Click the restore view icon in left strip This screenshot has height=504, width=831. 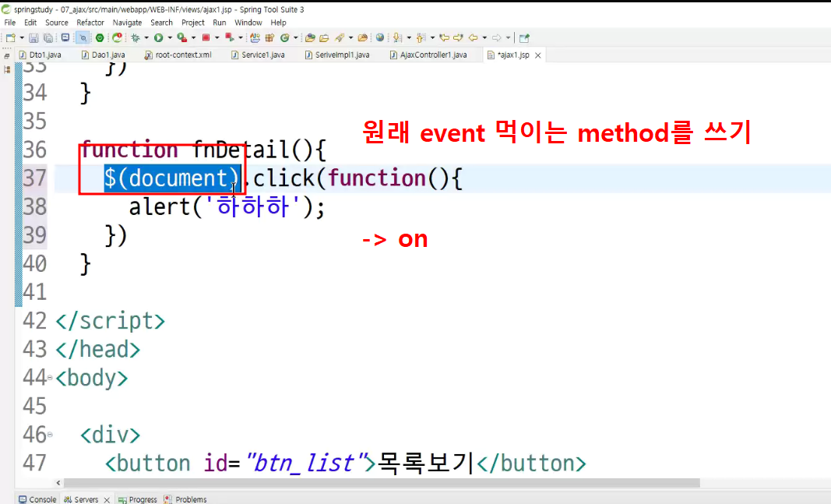pyautogui.click(x=7, y=56)
